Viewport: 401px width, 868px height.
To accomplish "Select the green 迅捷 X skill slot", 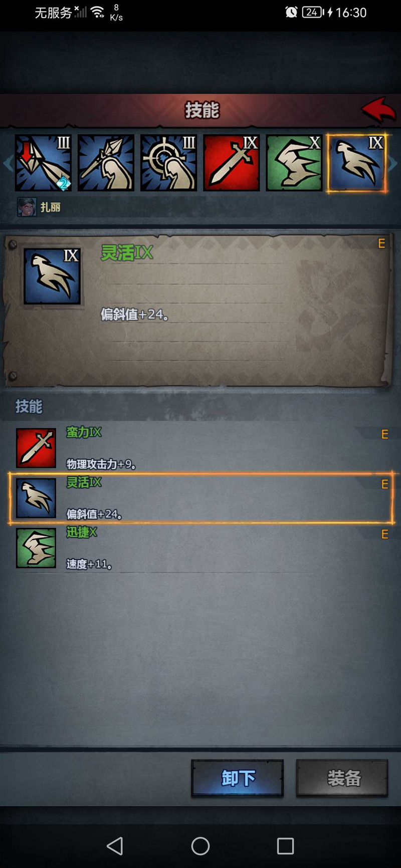I will 294,163.
